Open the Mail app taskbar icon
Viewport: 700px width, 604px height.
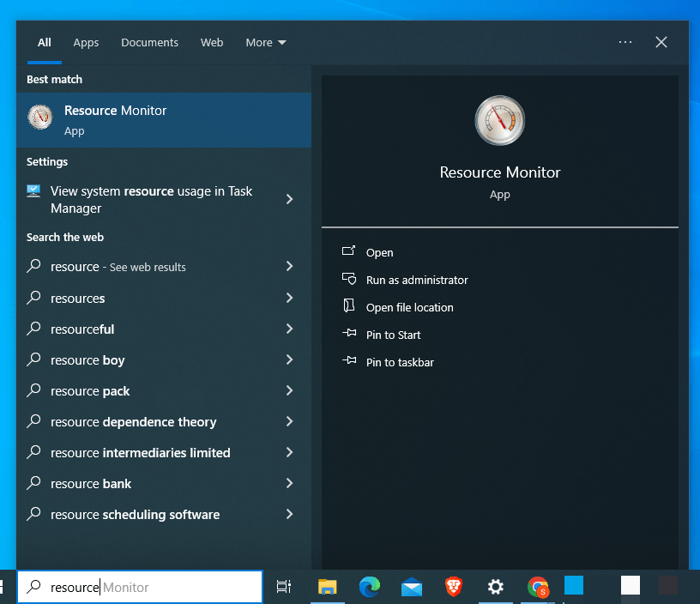click(412, 587)
